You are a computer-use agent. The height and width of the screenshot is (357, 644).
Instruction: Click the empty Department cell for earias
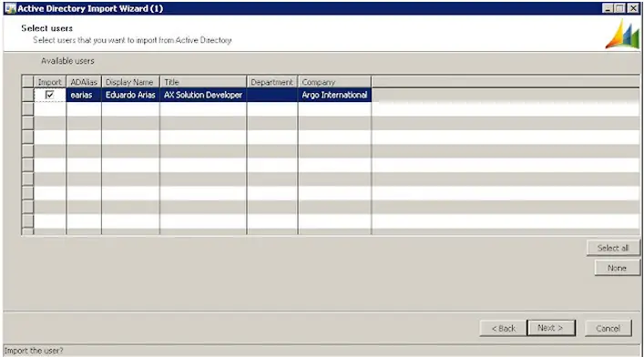pos(272,95)
